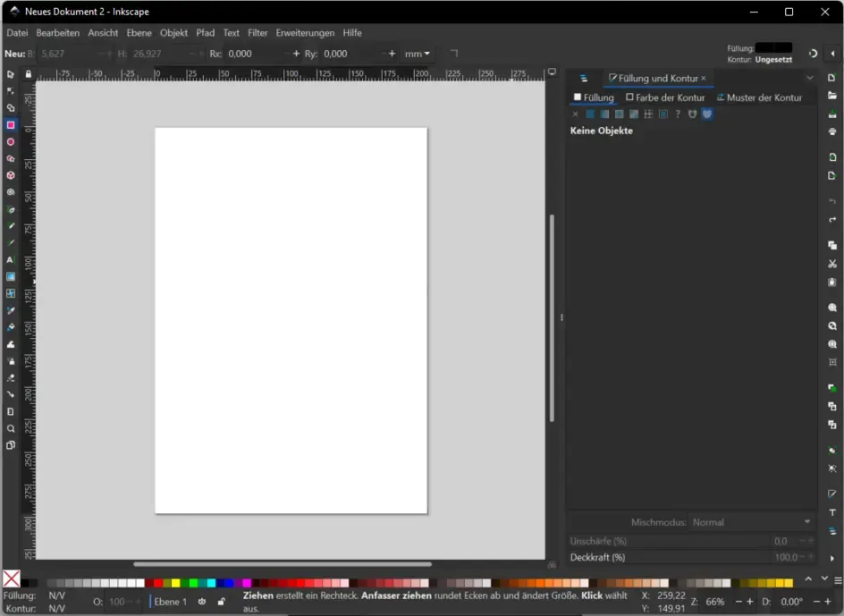The image size is (844, 616).
Task: Apply flat color fill type
Action: pyautogui.click(x=590, y=114)
